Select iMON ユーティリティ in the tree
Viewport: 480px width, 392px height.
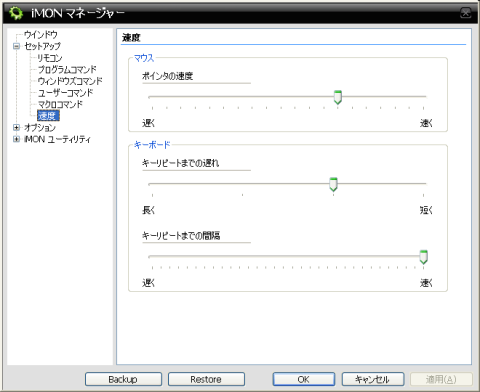(x=57, y=139)
